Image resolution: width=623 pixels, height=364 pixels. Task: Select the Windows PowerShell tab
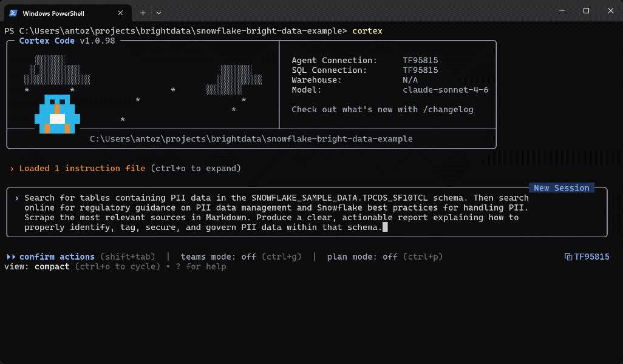(x=68, y=13)
